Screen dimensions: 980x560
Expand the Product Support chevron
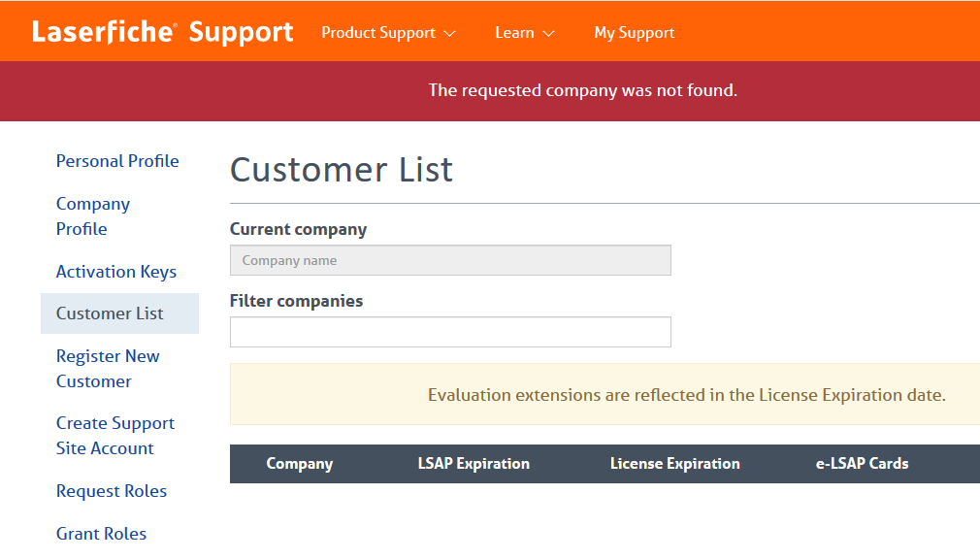[x=450, y=34]
